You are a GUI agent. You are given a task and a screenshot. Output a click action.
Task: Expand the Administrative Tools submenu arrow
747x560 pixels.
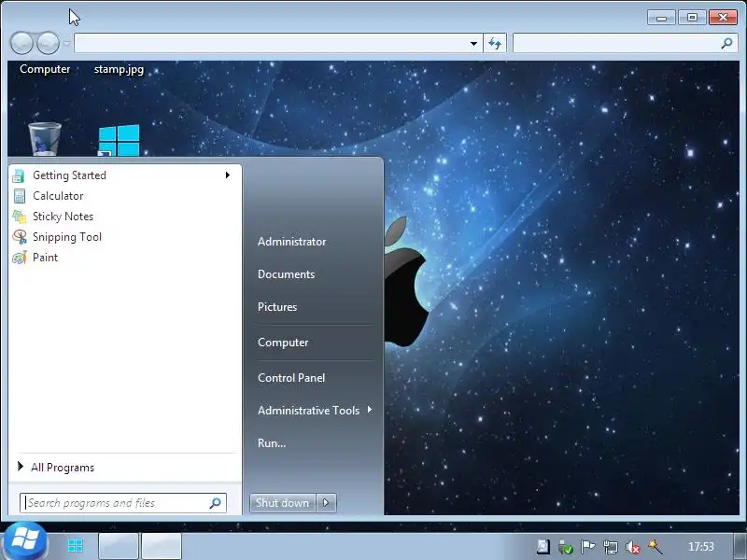pyautogui.click(x=370, y=410)
